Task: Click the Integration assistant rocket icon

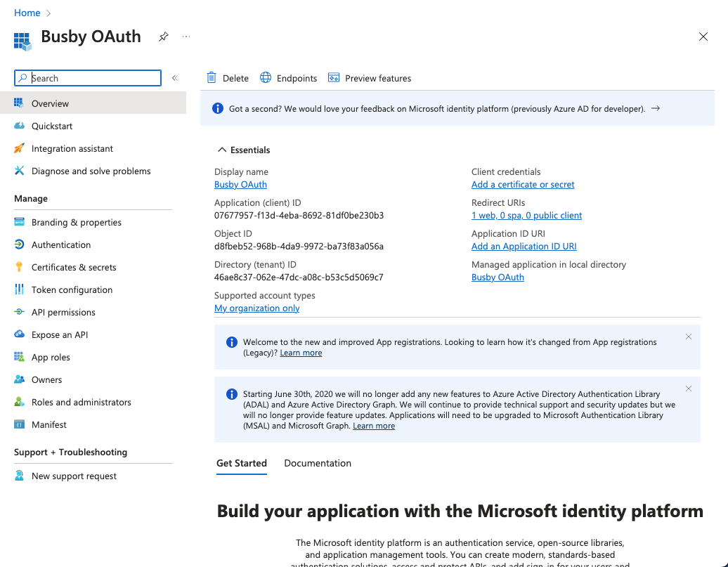Action: pos(19,148)
